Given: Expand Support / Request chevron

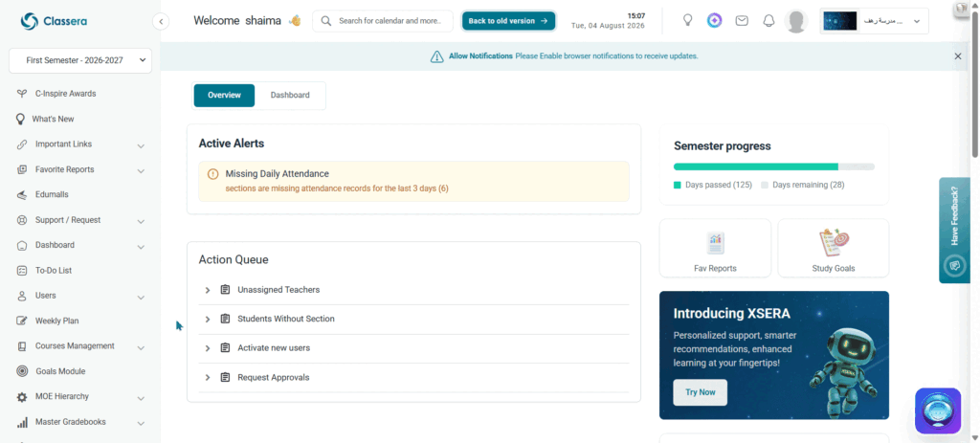Looking at the screenshot, I should [x=141, y=221].
